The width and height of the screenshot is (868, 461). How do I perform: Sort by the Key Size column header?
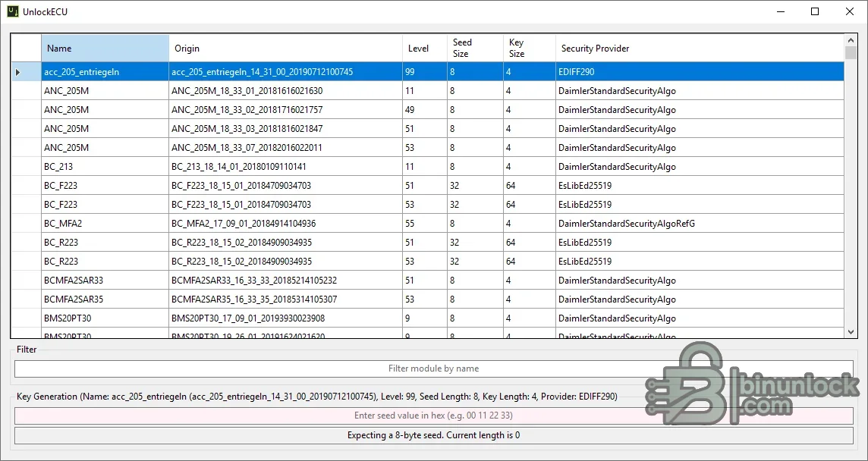click(x=529, y=49)
